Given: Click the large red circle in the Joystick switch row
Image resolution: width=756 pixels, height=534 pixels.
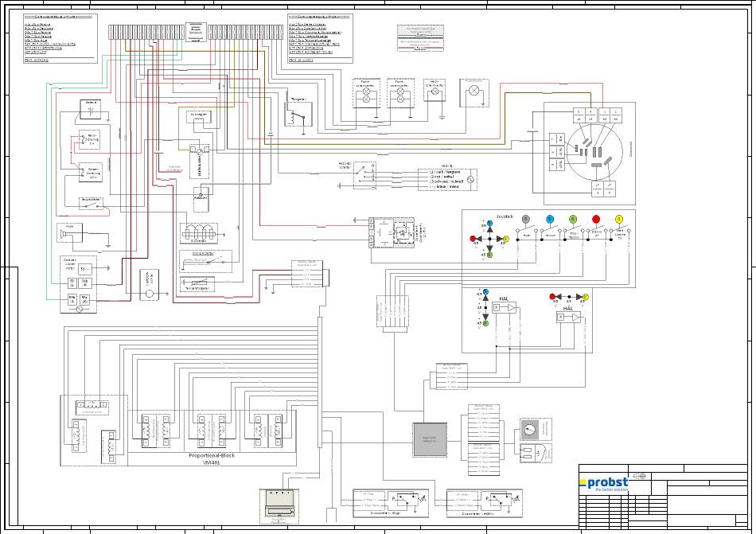Looking at the screenshot, I should pos(596,220).
